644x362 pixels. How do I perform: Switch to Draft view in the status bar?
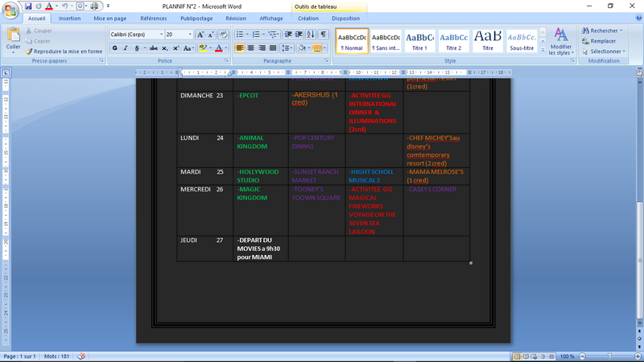[x=551, y=356]
